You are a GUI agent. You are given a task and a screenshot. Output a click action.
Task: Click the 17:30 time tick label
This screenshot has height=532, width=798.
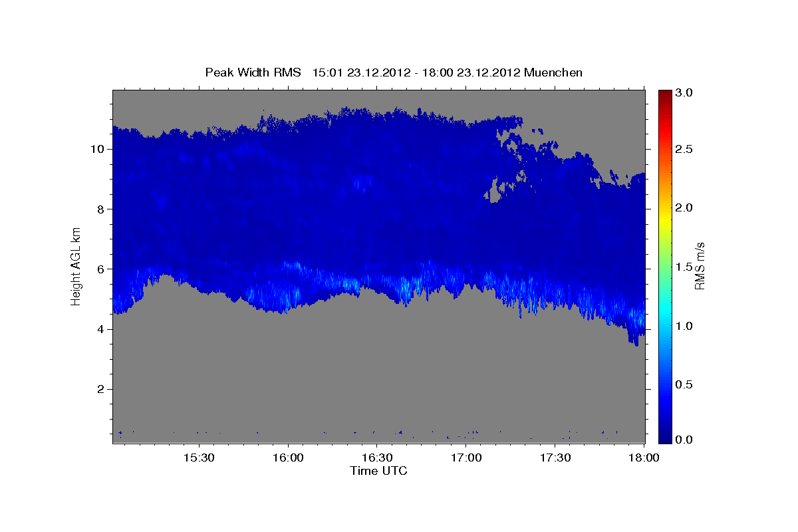pos(555,458)
